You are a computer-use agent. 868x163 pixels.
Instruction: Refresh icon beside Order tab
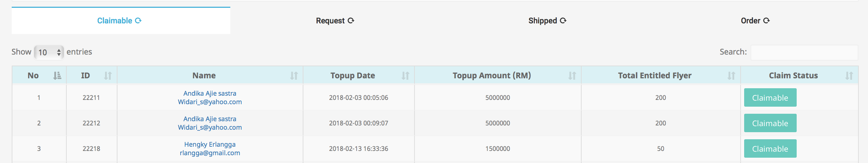coord(767,21)
